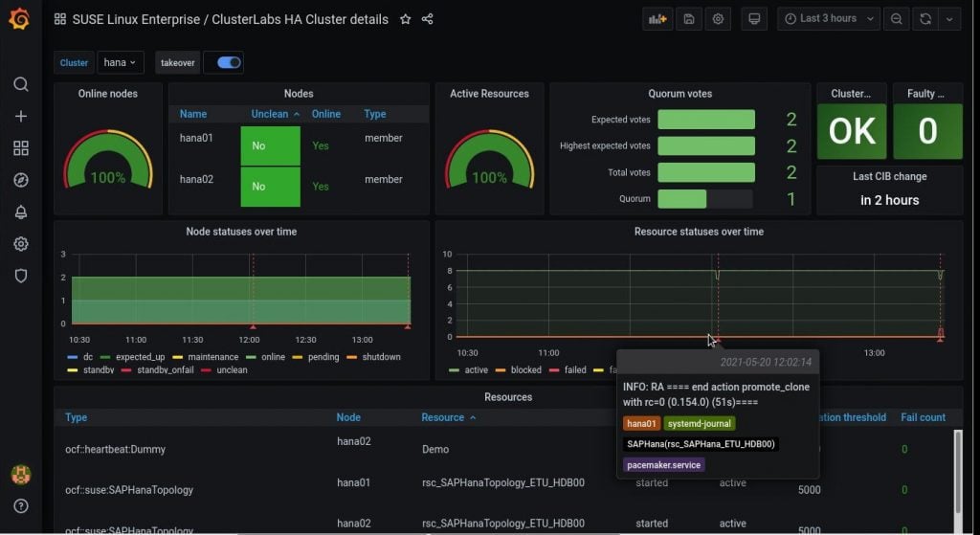Click the ocf::heartbeat:Dummy type cell
Screen dimensions: 980x535
click(x=115, y=450)
